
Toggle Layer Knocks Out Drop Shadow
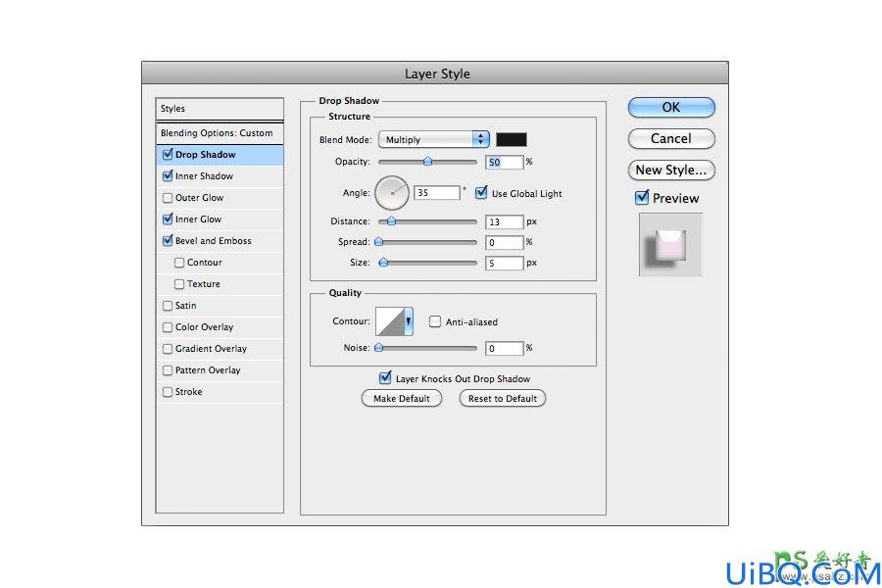click(x=385, y=377)
